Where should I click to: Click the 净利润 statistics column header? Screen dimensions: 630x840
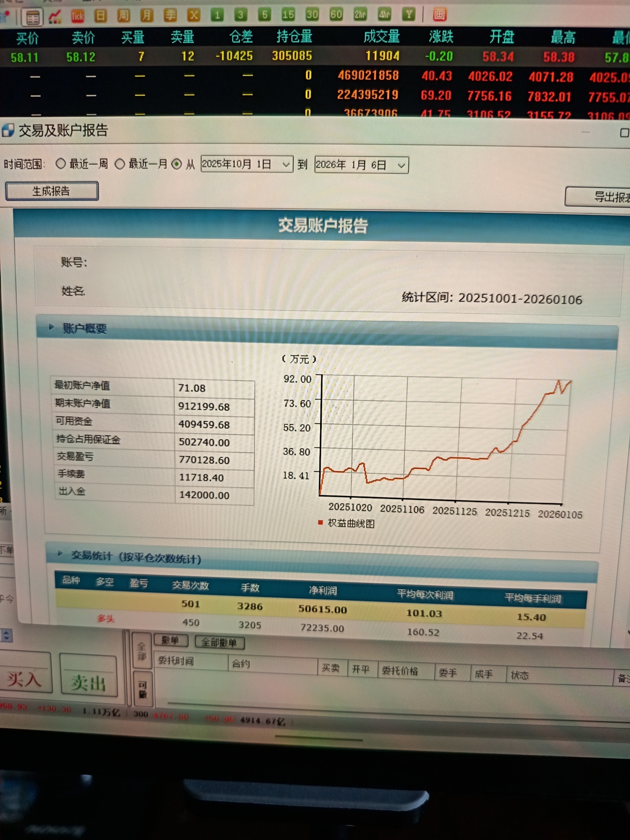point(323,591)
